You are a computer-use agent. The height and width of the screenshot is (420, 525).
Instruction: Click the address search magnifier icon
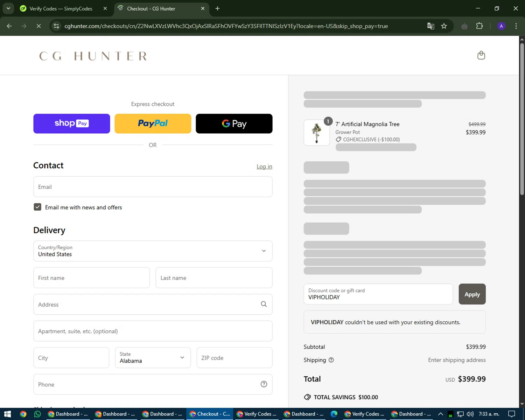point(264,304)
